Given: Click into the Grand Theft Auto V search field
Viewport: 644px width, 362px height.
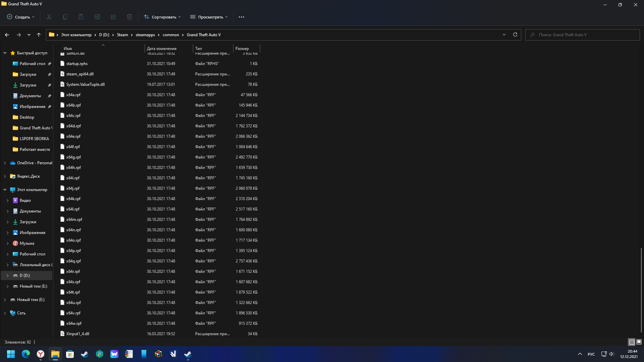Looking at the screenshot, I should point(584,35).
